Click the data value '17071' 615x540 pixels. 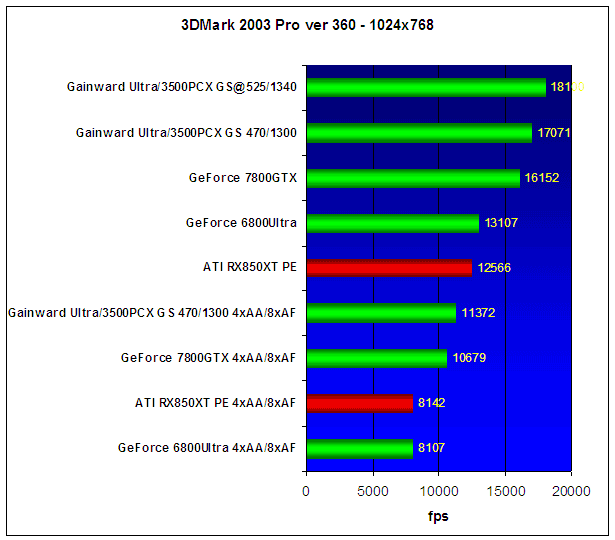click(553, 133)
